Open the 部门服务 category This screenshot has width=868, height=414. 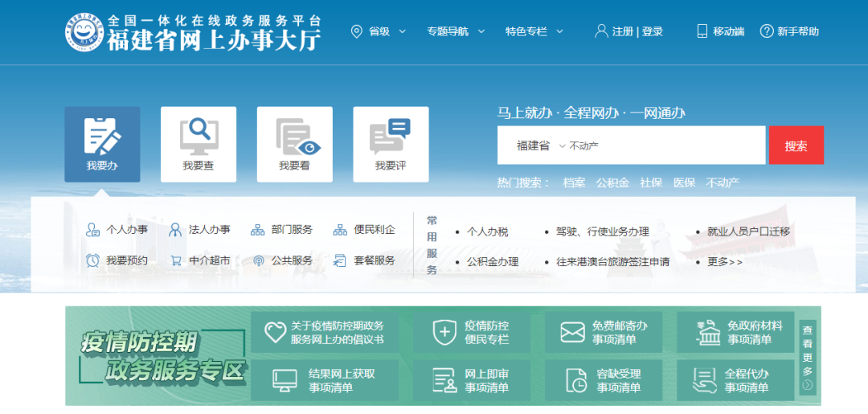point(292,230)
